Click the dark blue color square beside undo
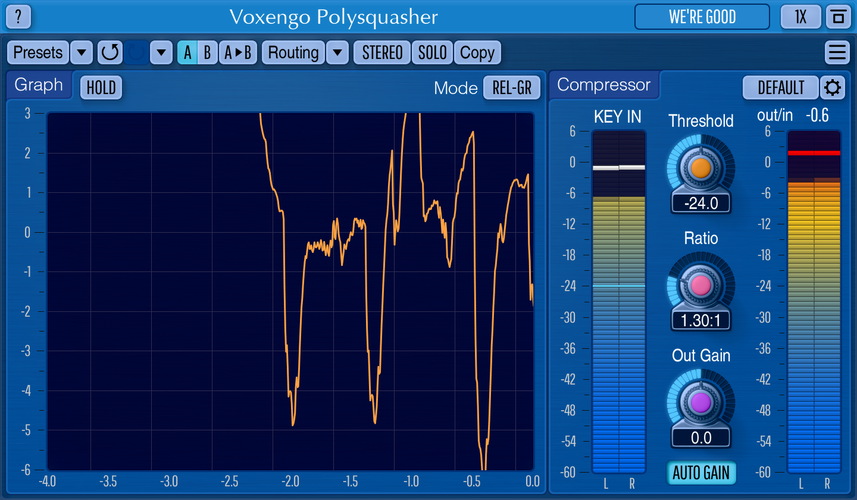Viewport: 857px width, 500px height. click(x=136, y=52)
